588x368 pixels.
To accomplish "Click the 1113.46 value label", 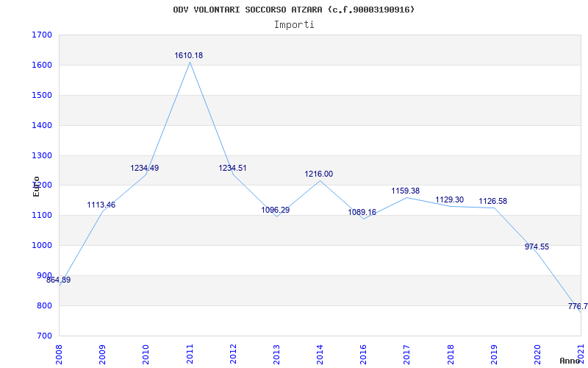I will 101,205.
